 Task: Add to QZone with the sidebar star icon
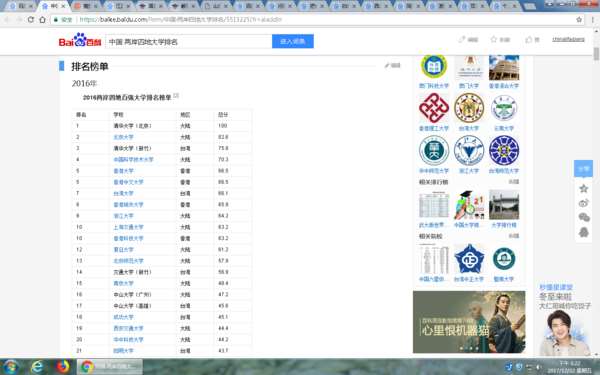(584, 188)
